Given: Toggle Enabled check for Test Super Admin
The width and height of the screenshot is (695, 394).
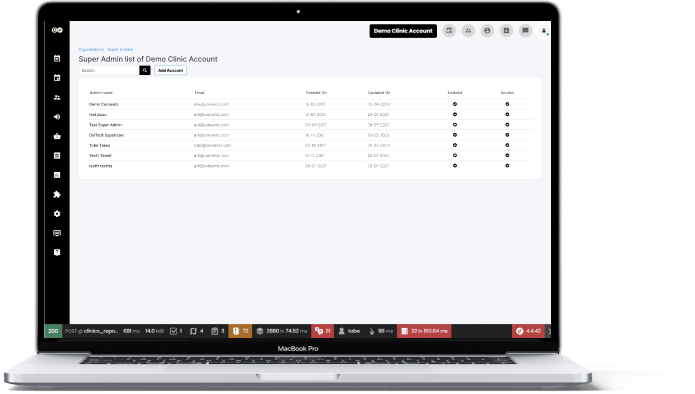Looking at the screenshot, I should (455, 125).
